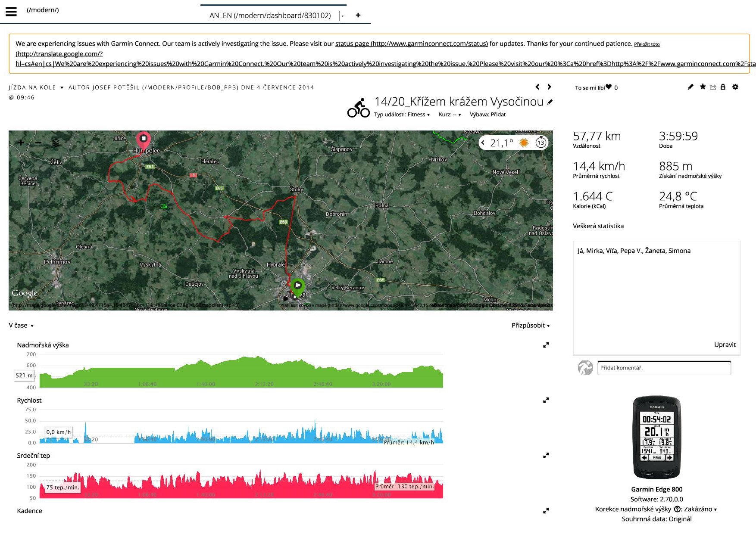Open the Typ události Fitness dropdown
This screenshot has width=756, height=534.
pyautogui.click(x=402, y=115)
